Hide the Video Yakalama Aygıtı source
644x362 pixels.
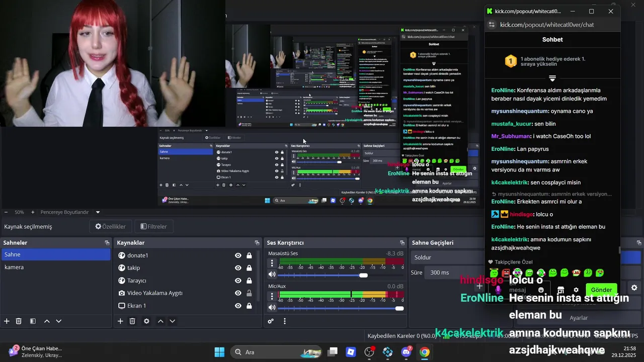(x=238, y=293)
